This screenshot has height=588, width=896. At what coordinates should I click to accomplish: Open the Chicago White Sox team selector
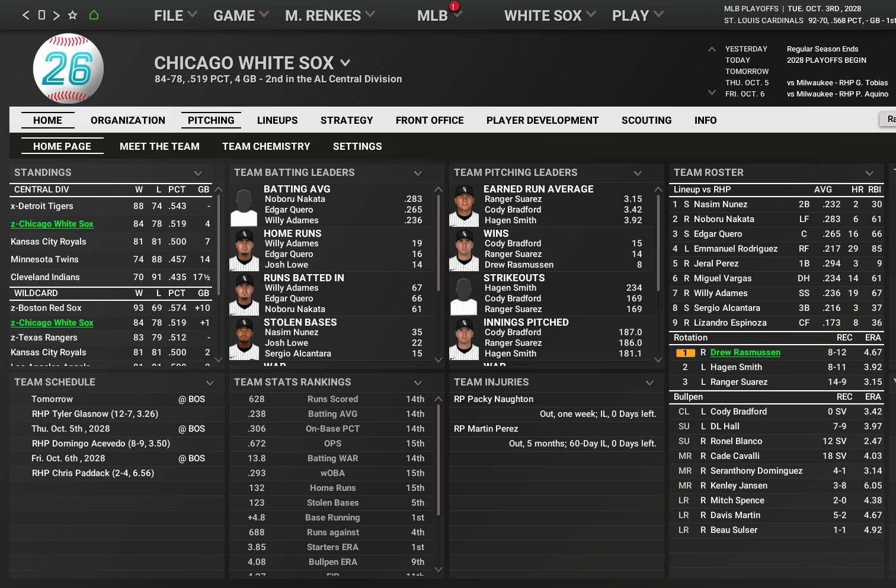tap(345, 63)
